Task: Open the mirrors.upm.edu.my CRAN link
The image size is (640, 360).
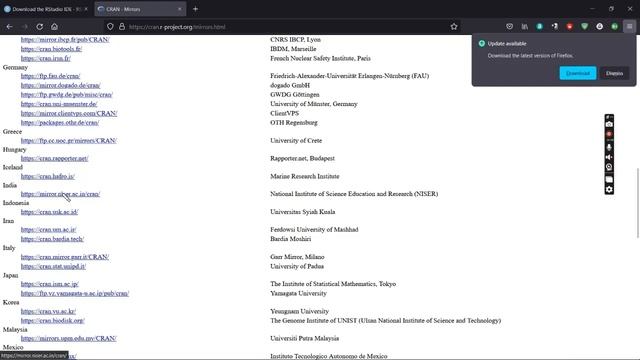Action: (x=69, y=338)
